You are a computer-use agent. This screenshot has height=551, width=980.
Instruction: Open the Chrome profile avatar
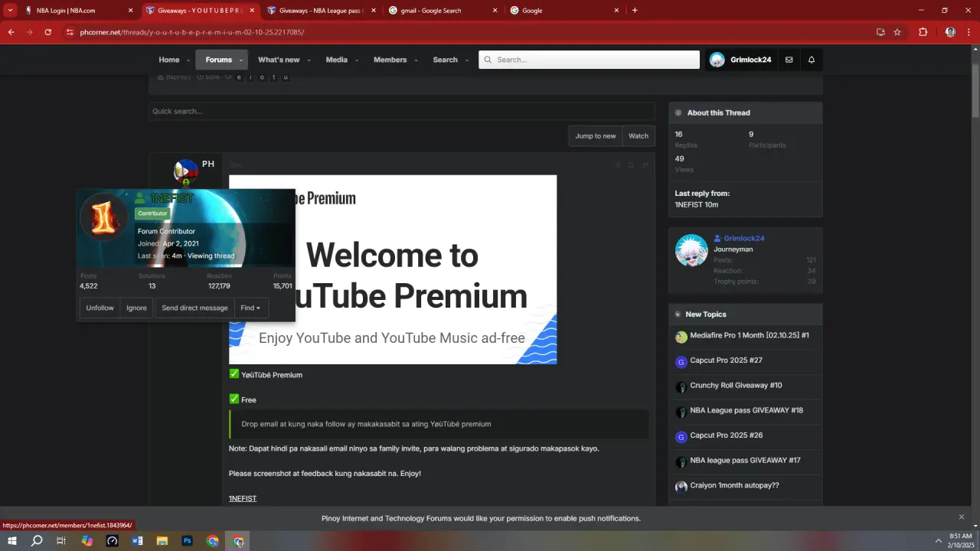pos(950,32)
